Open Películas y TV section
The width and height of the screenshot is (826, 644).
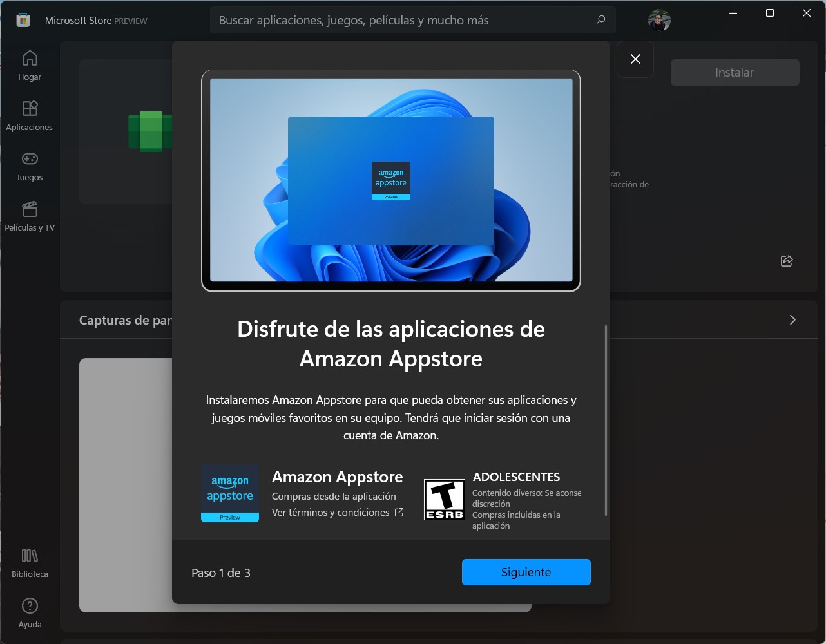(30, 216)
